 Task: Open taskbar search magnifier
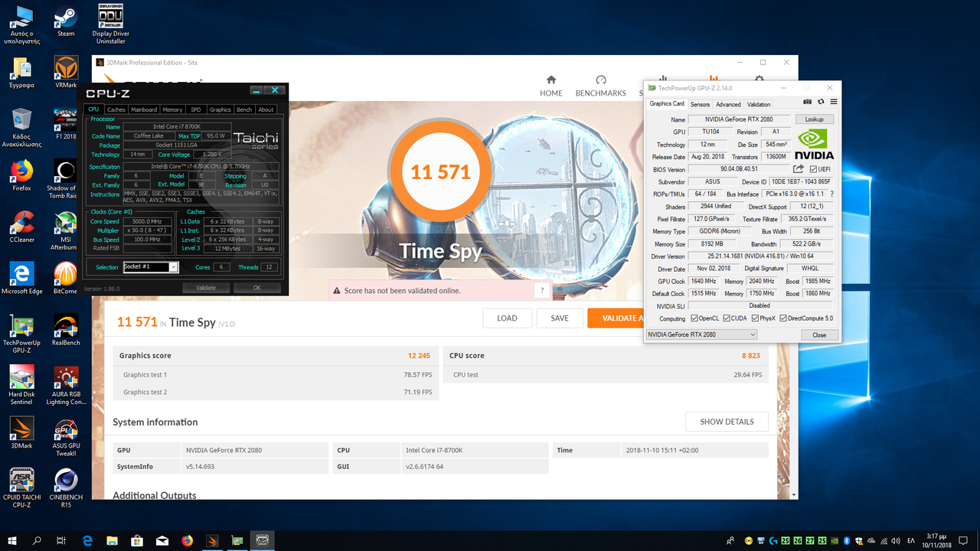pos(37,540)
